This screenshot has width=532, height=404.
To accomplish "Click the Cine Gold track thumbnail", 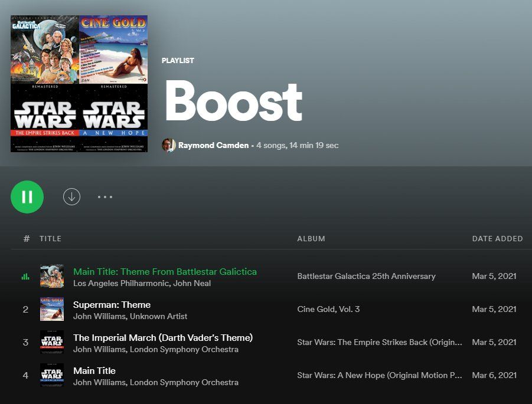I will 52,309.
